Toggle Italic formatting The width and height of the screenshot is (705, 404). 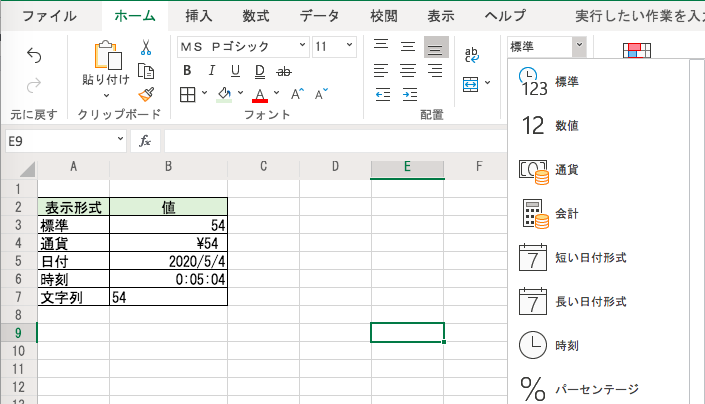pos(211,71)
